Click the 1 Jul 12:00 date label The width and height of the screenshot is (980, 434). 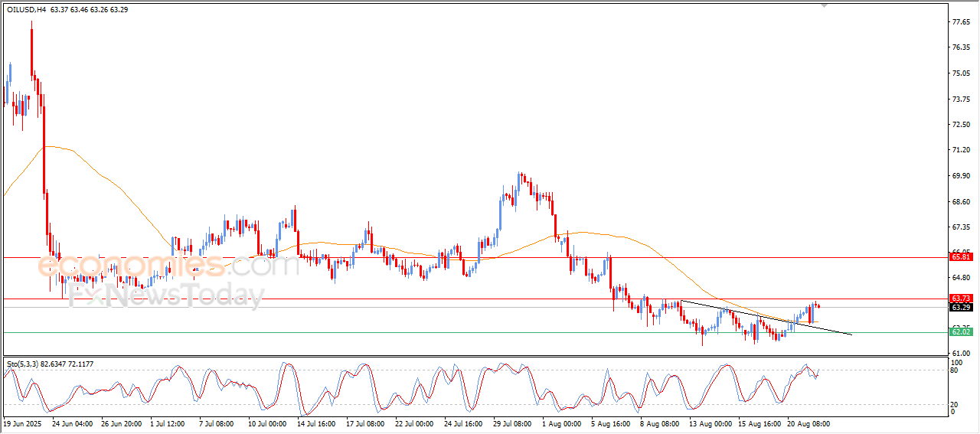[168, 423]
